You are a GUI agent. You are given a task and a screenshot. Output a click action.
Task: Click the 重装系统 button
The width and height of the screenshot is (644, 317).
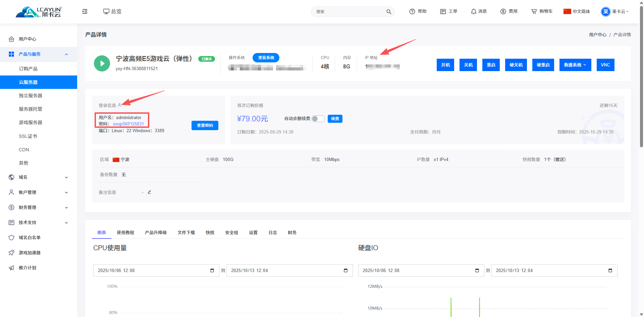tap(266, 58)
